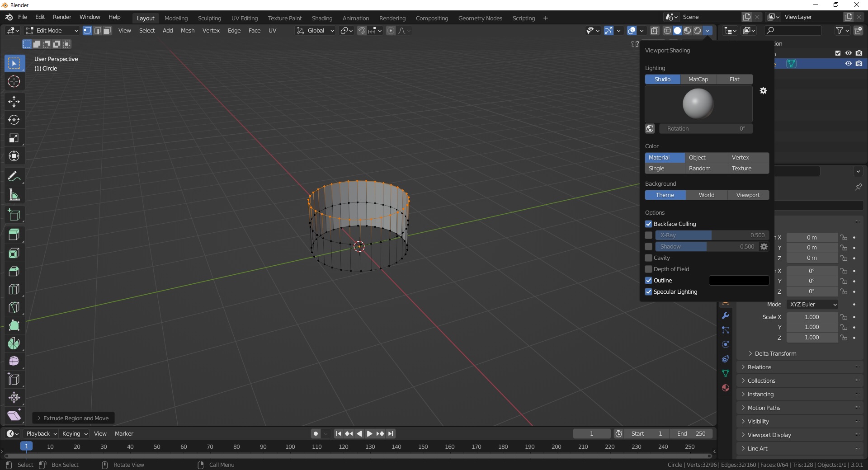The image size is (868, 470).
Task: Select the Inset Faces tool
Action: (14, 253)
